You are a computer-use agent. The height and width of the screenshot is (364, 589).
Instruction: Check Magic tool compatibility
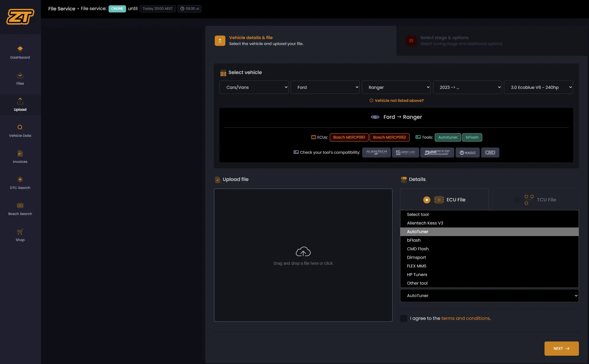point(468,152)
